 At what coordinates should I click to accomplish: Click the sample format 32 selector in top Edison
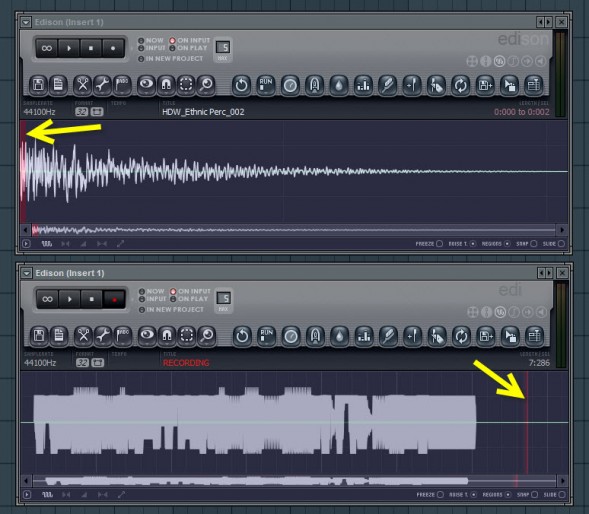pyautogui.click(x=82, y=112)
